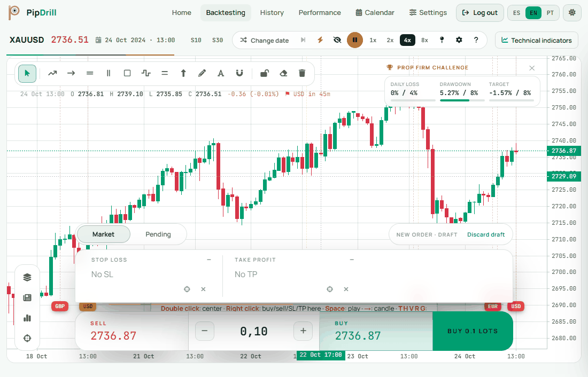Screen dimensions: 588x377
Task: Toggle theme with top-right gear icon
Action: pos(572,13)
